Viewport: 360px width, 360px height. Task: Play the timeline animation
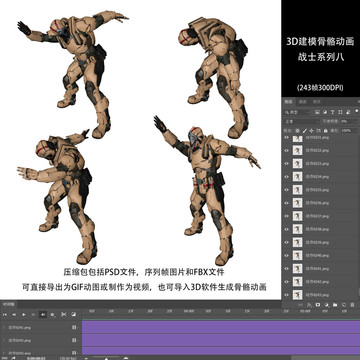[24, 314]
